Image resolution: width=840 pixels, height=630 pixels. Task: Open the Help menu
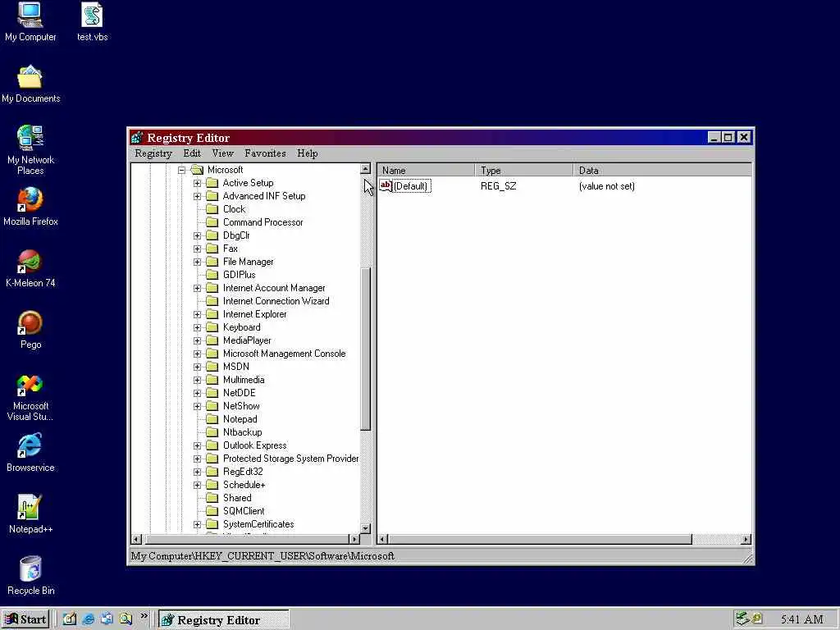pyautogui.click(x=308, y=153)
